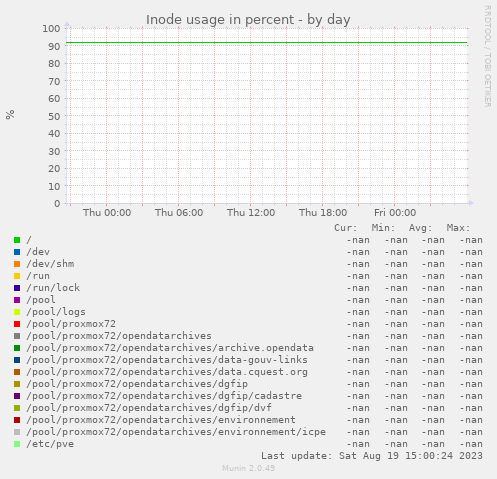The height and width of the screenshot is (479, 497).
Task: Click the light gray swatch for environnement/icpe
Action: point(17,432)
